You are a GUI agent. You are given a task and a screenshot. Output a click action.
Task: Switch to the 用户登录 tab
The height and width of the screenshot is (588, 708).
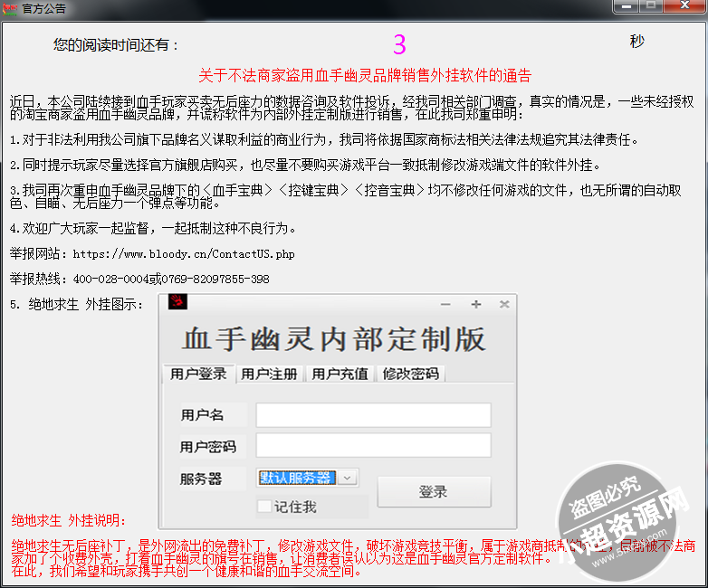tap(197, 374)
